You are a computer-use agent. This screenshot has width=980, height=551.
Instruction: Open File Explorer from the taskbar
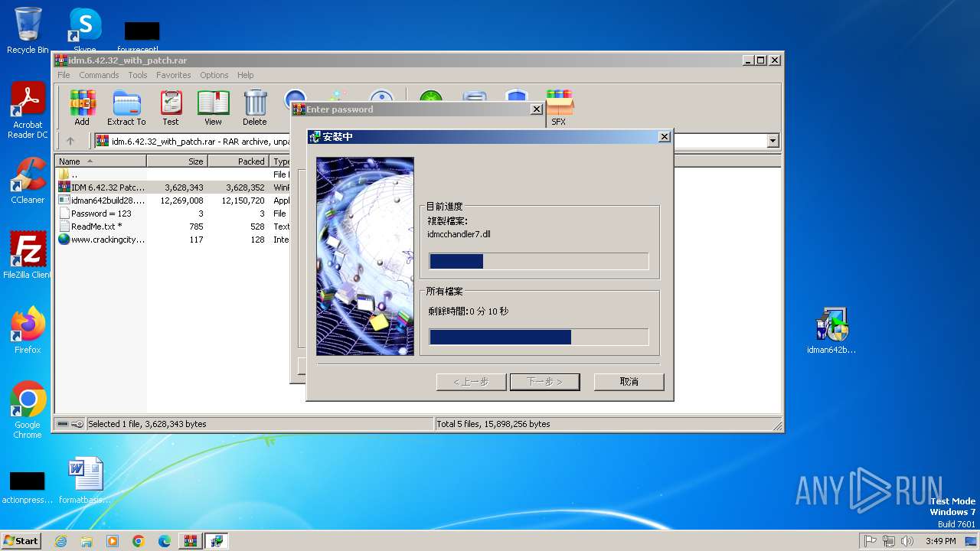pyautogui.click(x=87, y=541)
